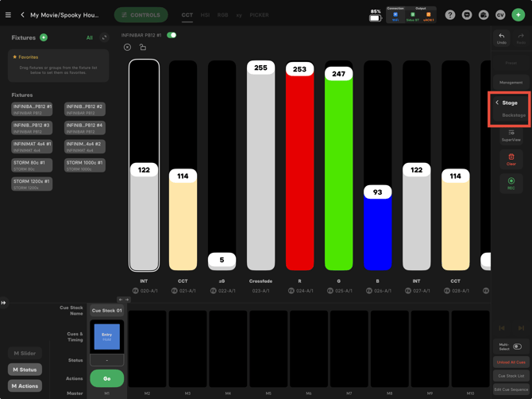Switch to the HSI tab

(x=205, y=15)
